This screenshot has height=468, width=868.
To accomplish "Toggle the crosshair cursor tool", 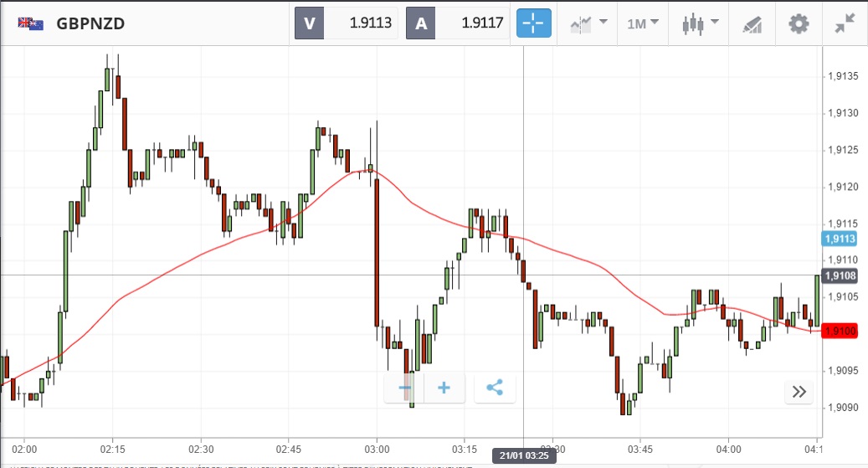I will coord(534,23).
